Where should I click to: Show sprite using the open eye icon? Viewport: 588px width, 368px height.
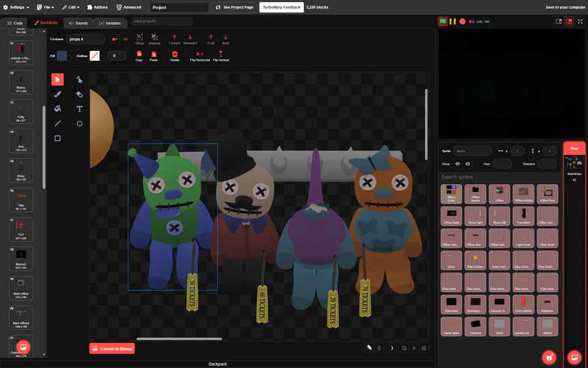[x=457, y=164]
